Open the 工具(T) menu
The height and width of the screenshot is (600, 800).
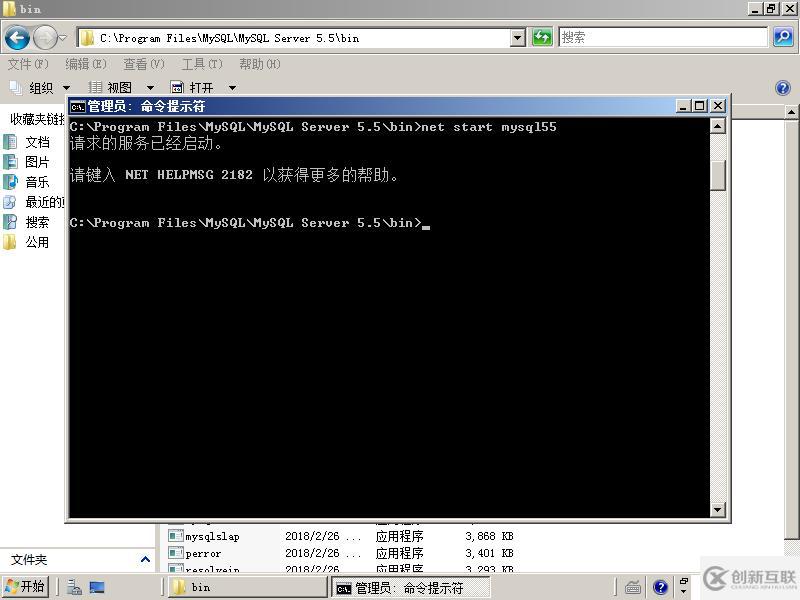click(202, 64)
